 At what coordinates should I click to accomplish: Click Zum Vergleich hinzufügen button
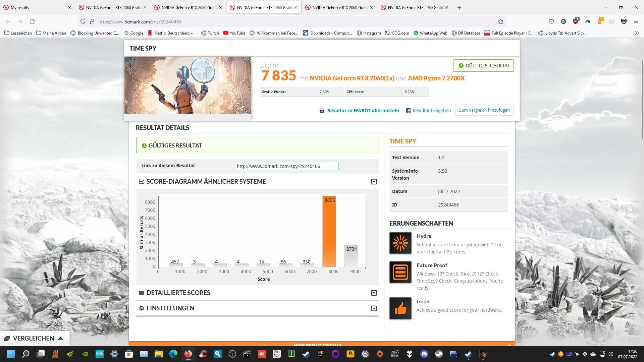tap(484, 110)
